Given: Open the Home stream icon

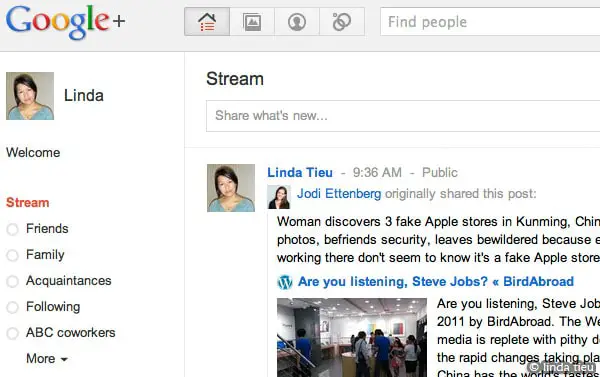Looking at the screenshot, I should pos(207,22).
